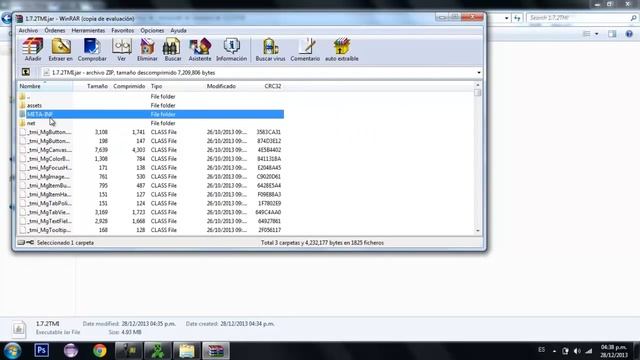This screenshot has height=360, width=640.
Task: Click the Extraer en toolbar icon
Action: (x=60, y=49)
